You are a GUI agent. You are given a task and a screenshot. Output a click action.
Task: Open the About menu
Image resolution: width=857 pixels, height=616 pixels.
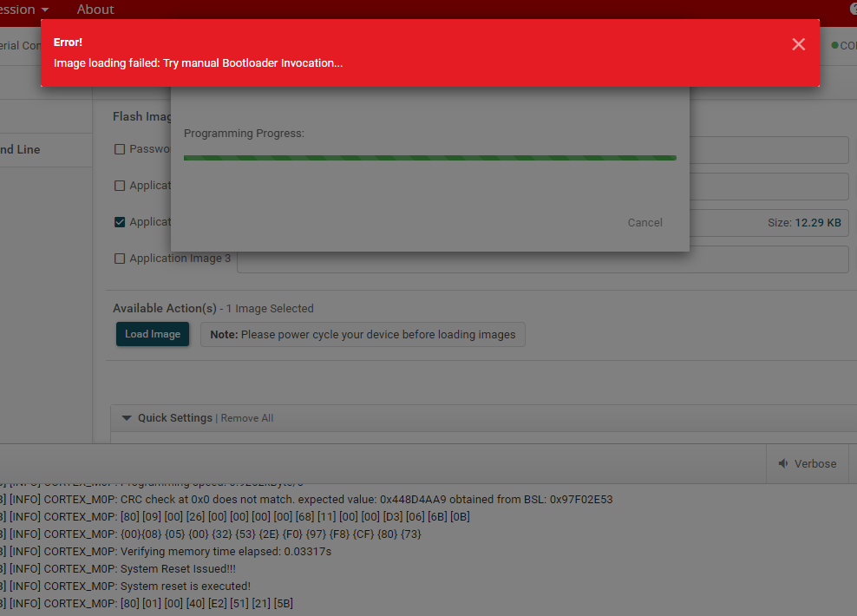pos(95,10)
